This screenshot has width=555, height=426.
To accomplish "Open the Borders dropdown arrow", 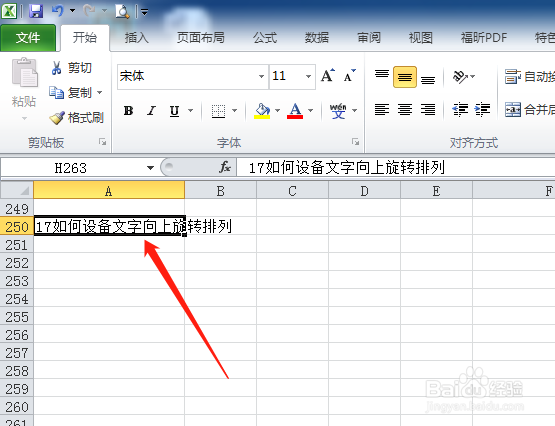I will 234,111.
